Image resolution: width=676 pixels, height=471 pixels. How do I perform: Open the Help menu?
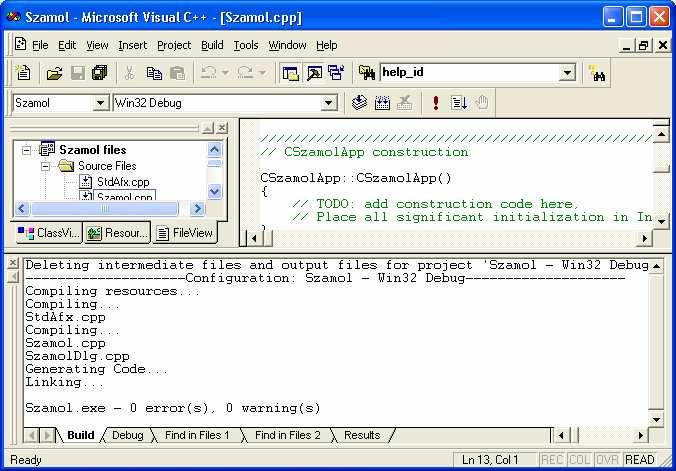[326, 45]
